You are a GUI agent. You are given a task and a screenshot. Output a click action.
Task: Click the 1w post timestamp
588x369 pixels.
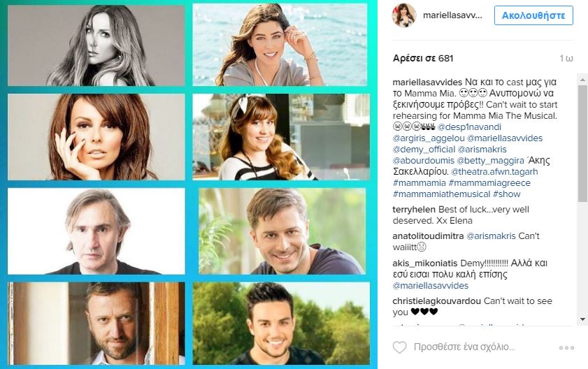point(566,59)
